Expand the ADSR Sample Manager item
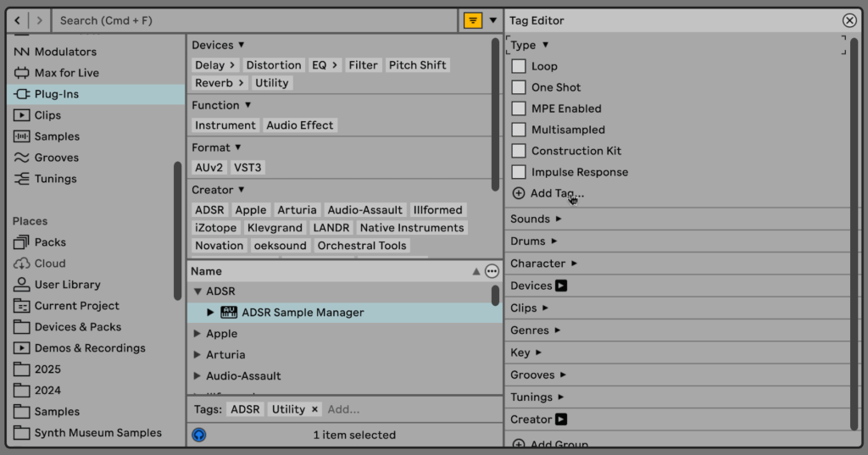This screenshot has height=455, width=868. pyautogui.click(x=210, y=312)
